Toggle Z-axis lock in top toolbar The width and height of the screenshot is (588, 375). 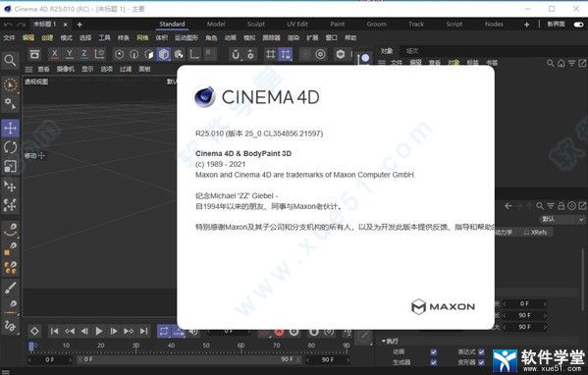(84, 54)
